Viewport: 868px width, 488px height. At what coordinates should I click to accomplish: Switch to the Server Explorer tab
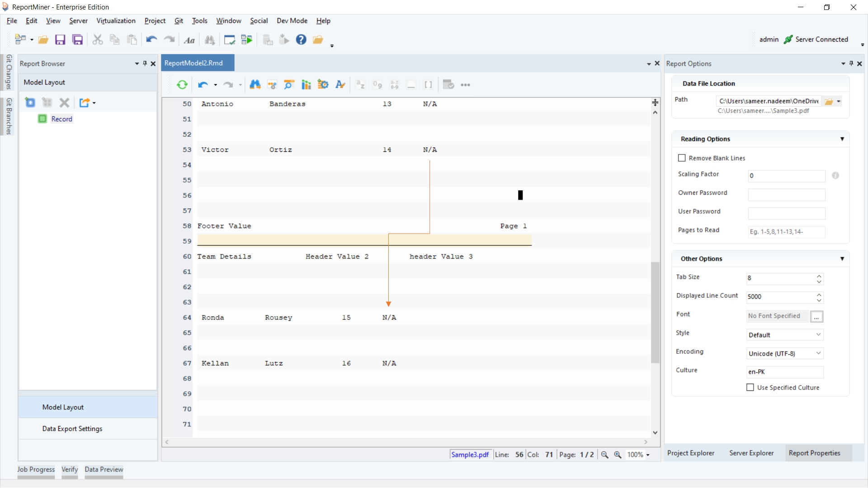[x=751, y=453]
